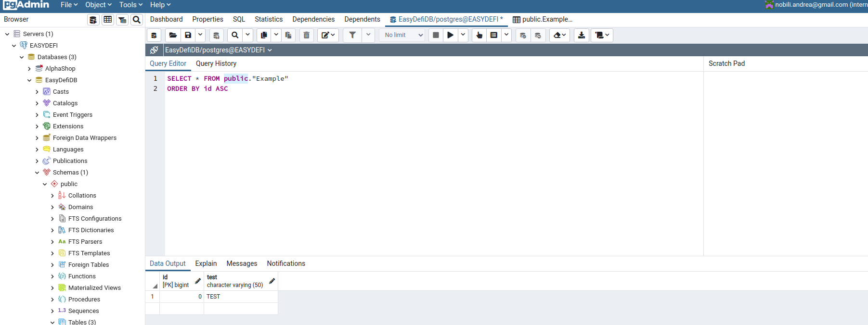Collapse the EASYDEFI server node

point(14,46)
